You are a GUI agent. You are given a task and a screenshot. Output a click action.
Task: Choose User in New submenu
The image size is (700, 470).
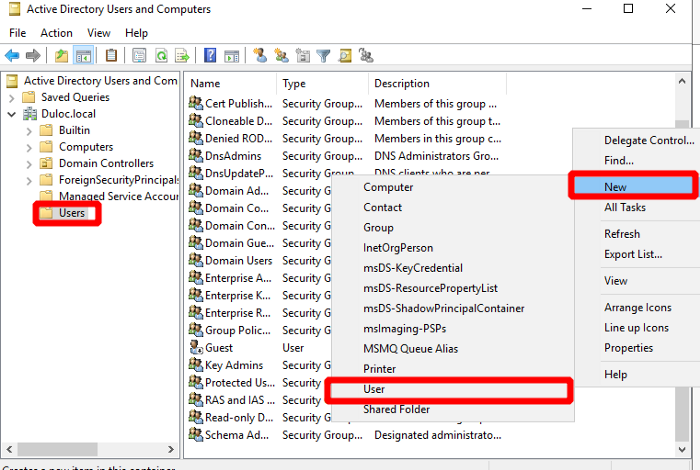point(449,389)
